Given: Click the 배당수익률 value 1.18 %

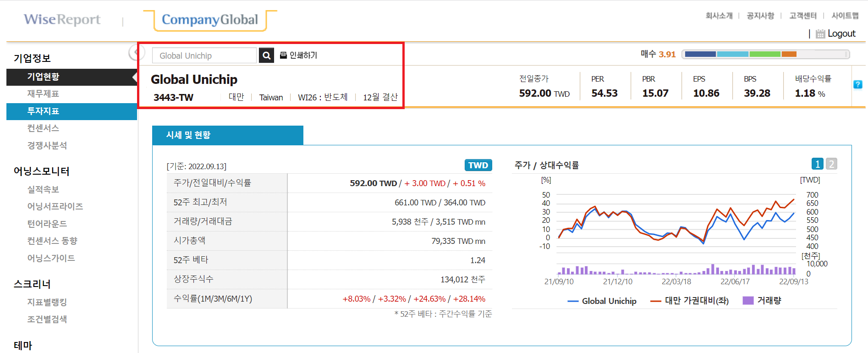Looking at the screenshot, I should coord(810,93).
